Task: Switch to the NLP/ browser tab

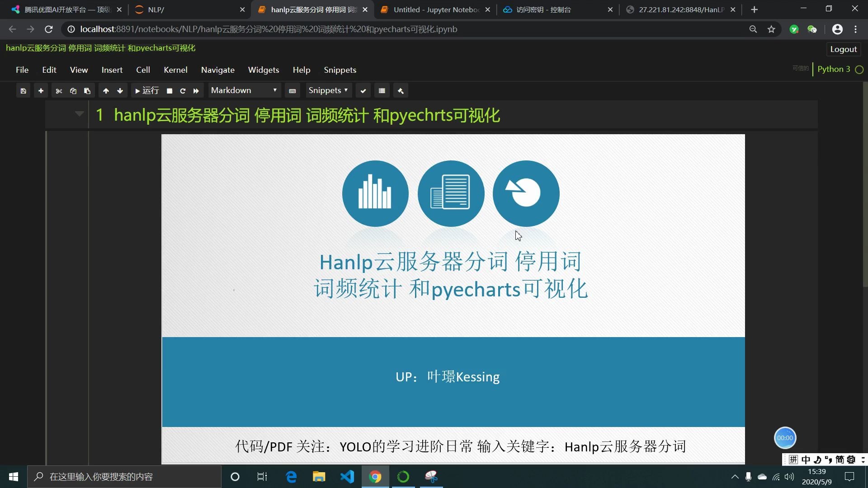Action: tap(189, 9)
